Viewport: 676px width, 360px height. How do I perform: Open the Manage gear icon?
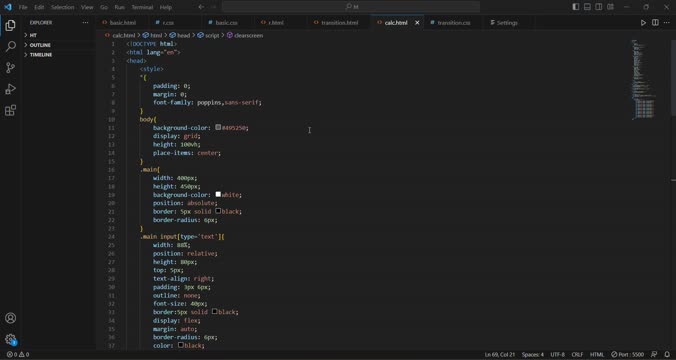pos(10,339)
